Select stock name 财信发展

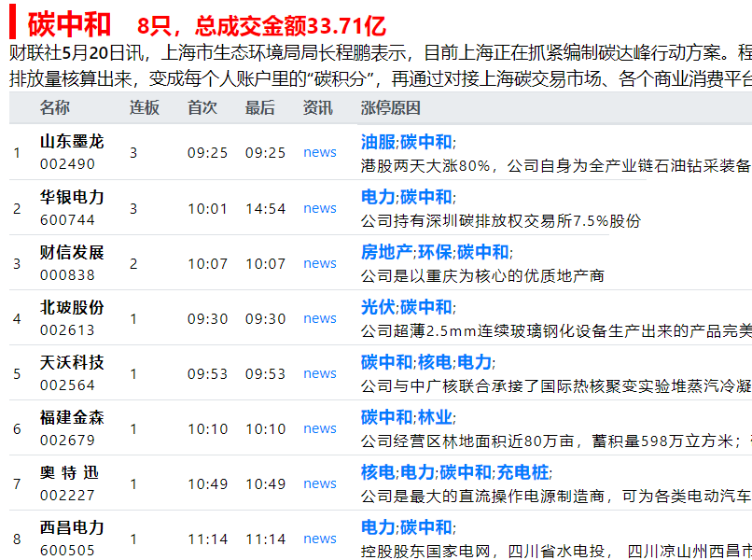pyautogui.click(x=72, y=252)
